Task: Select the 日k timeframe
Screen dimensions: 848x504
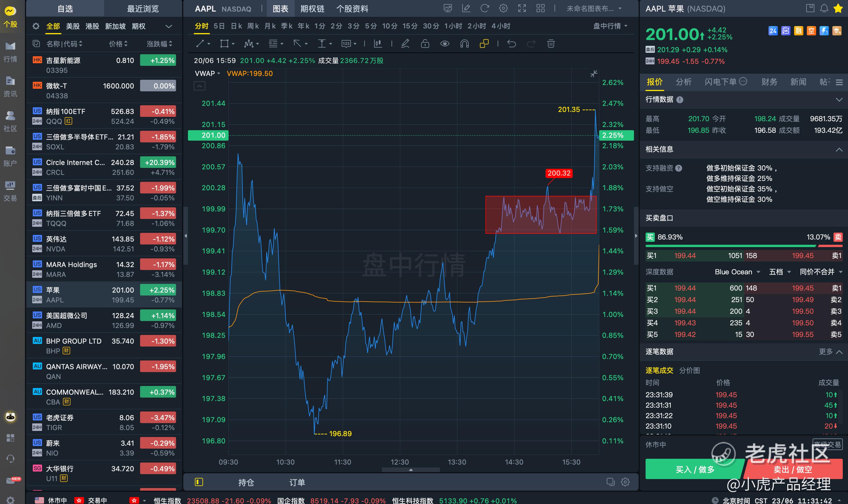Action: [236, 26]
